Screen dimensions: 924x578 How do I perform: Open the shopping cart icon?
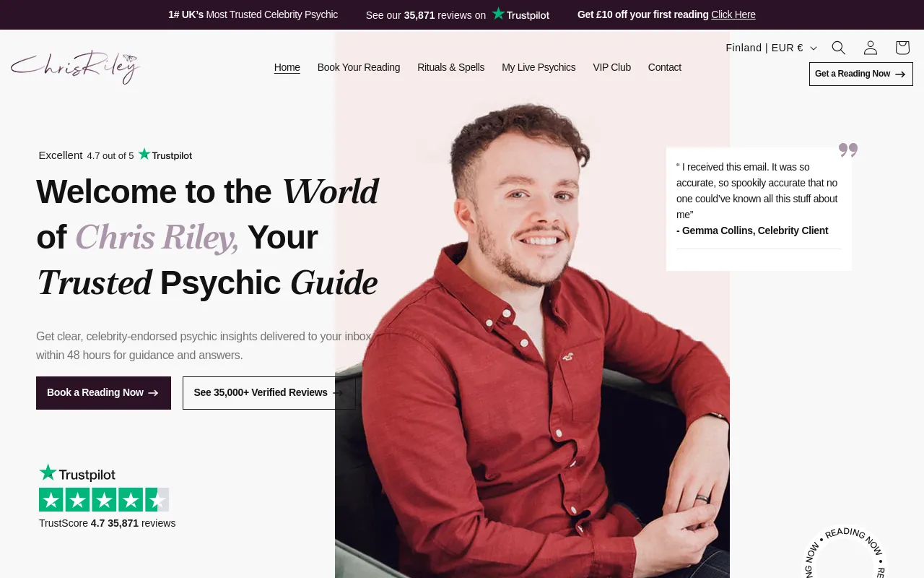(902, 48)
